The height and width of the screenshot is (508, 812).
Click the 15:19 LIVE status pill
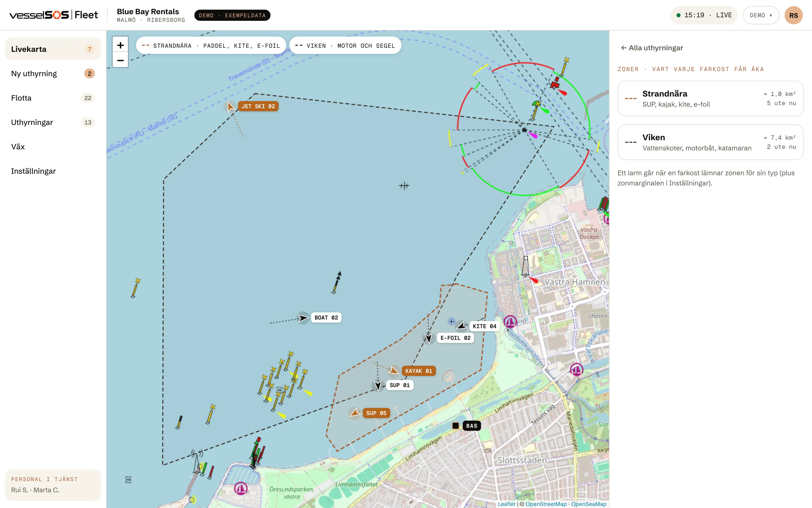pos(704,15)
